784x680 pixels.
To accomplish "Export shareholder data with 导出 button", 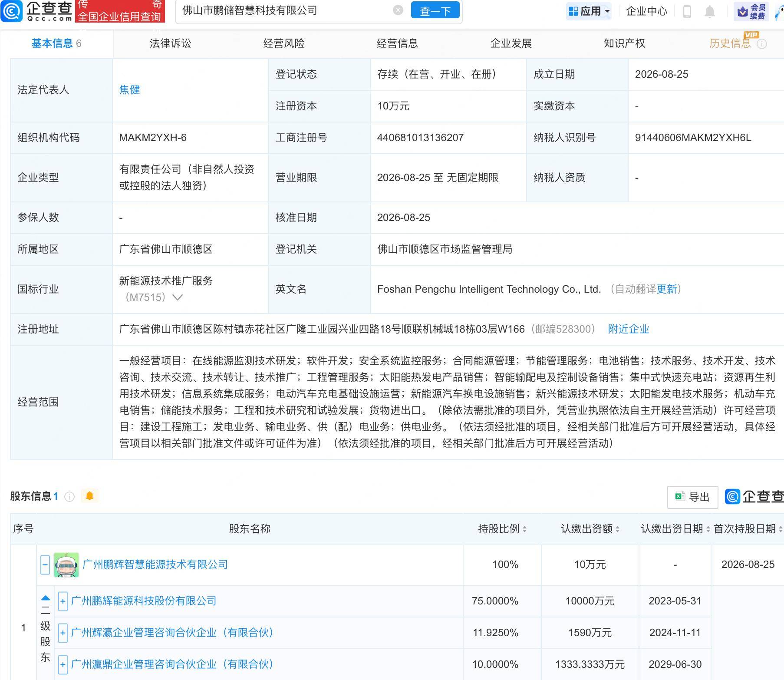I will point(692,497).
